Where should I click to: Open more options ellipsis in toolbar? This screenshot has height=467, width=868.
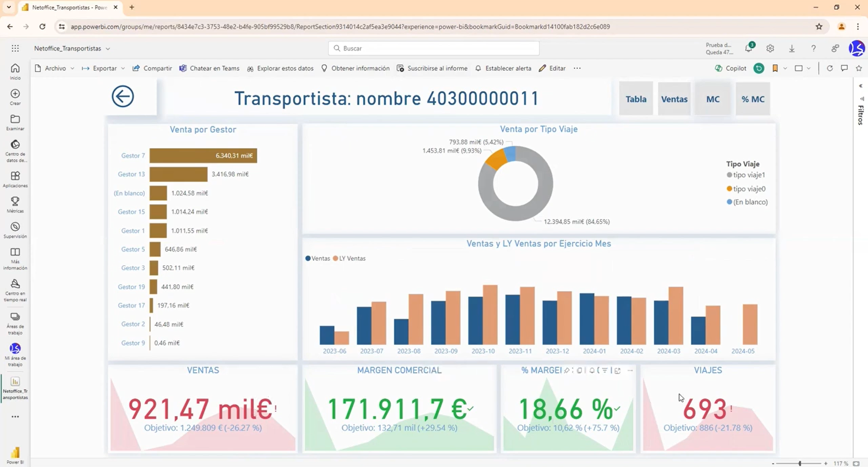pyautogui.click(x=577, y=68)
